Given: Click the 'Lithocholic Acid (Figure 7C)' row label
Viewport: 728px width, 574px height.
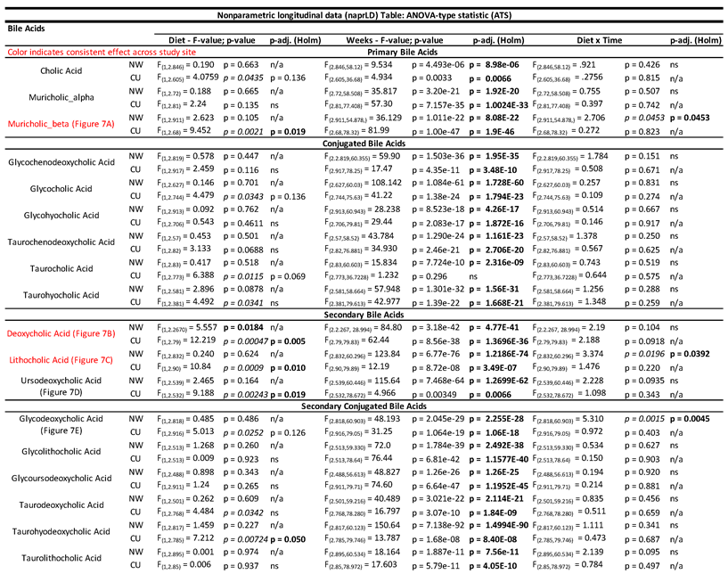Looking at the screenshot, I should (x=61, y=358).
